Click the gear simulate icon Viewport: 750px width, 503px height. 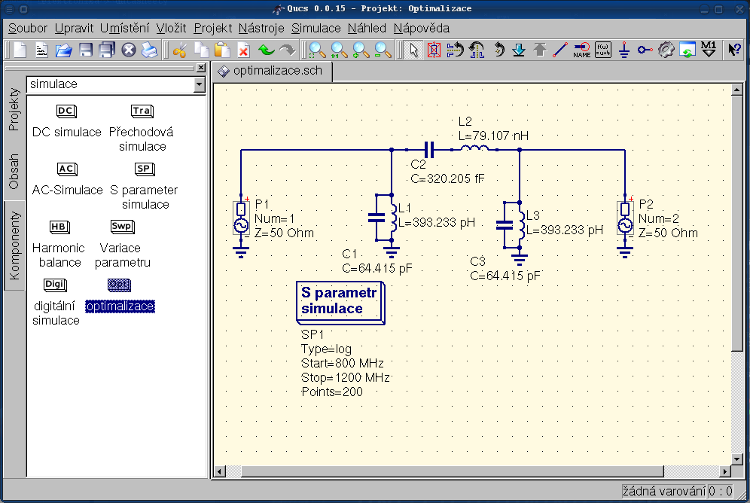tap(666, 50)
